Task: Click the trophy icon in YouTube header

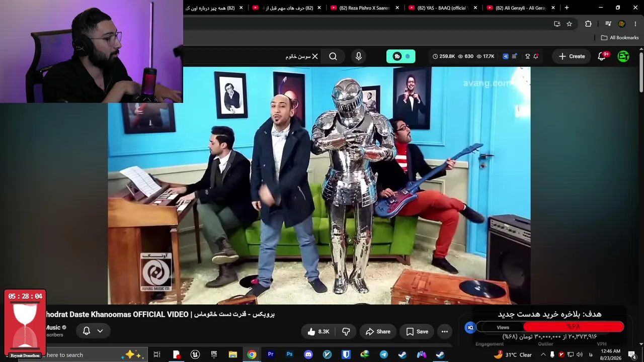Action: tap(527, 56)
